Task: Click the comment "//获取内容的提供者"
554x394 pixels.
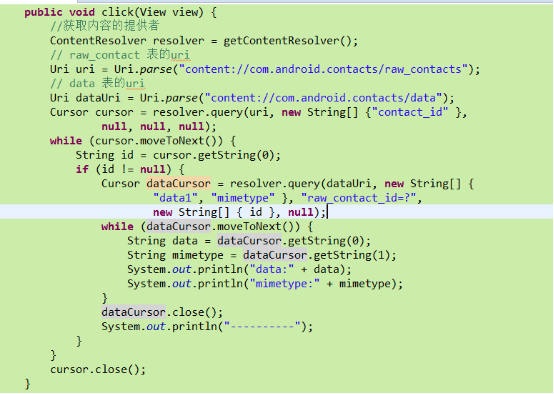Action: 105,26
